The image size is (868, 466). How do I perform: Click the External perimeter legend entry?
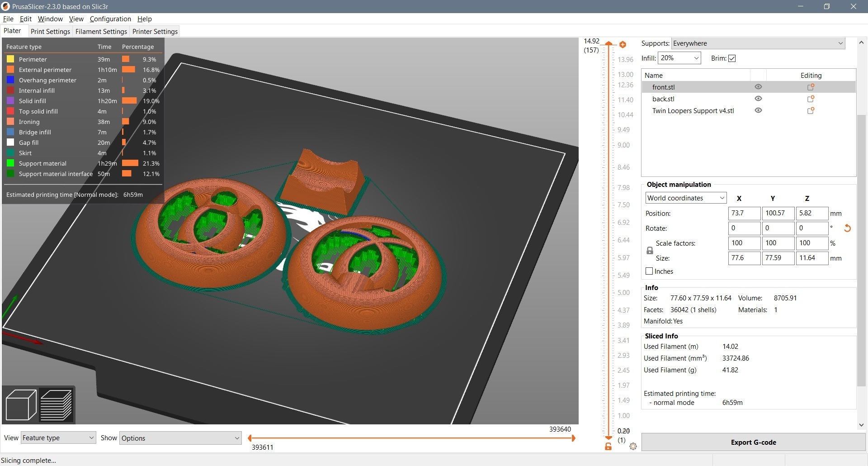click(83, 70)
